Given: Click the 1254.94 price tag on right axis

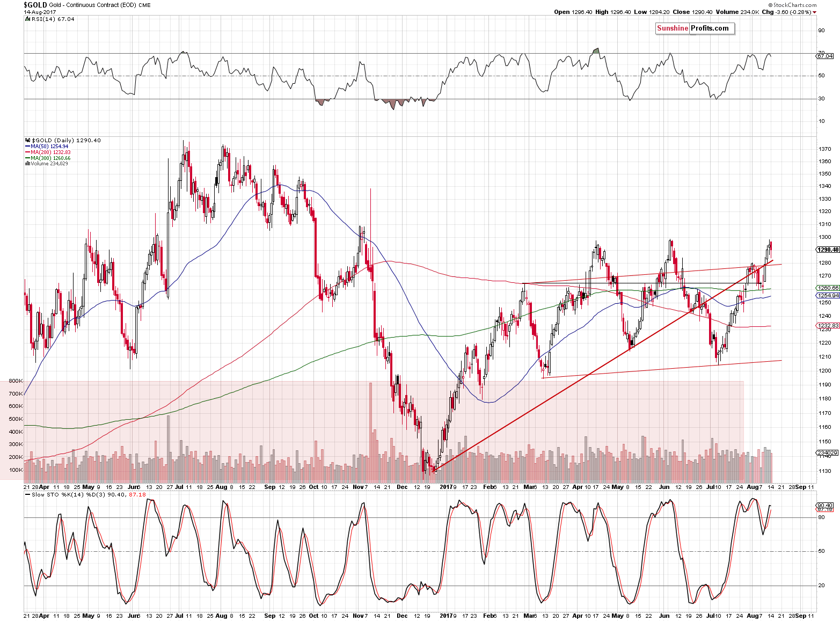Looking at the screenshot, I should tap(827, 296).
